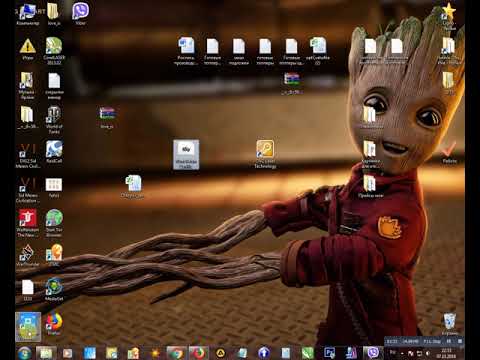Image resolution: width=480 pixels, height=360 pixels.
Task: Select the Wolfenstein The New Order shortcut
Action: pyautogui.click(x=28, y=223)
